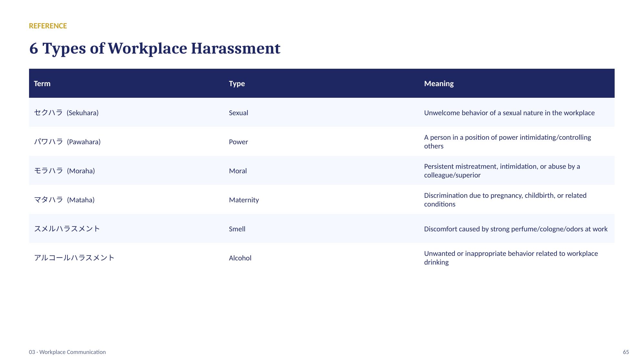The image size is (644, 363).
Task: Select 'Unwanted or inappropriate behavior' meaning text
Action: coord(511,258)
